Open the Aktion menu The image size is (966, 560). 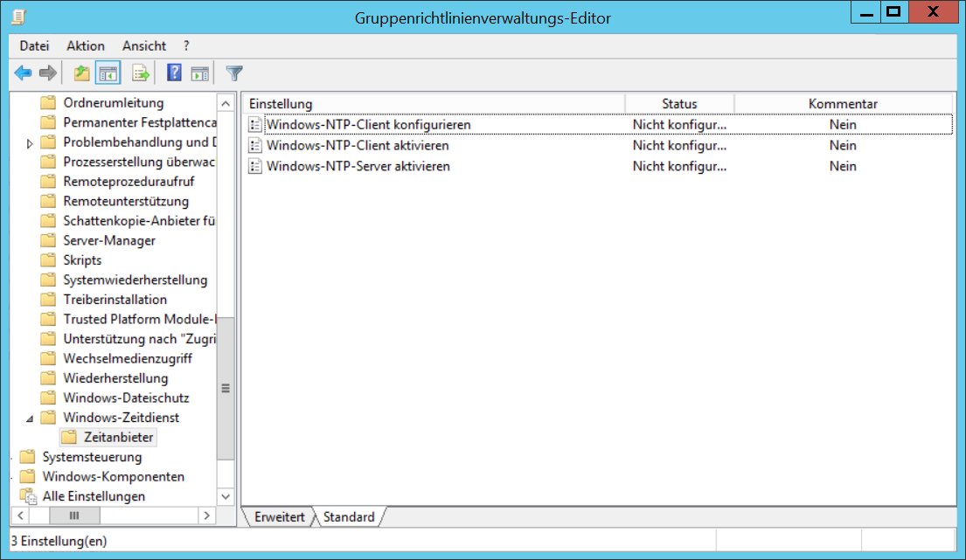pos(85,45)
